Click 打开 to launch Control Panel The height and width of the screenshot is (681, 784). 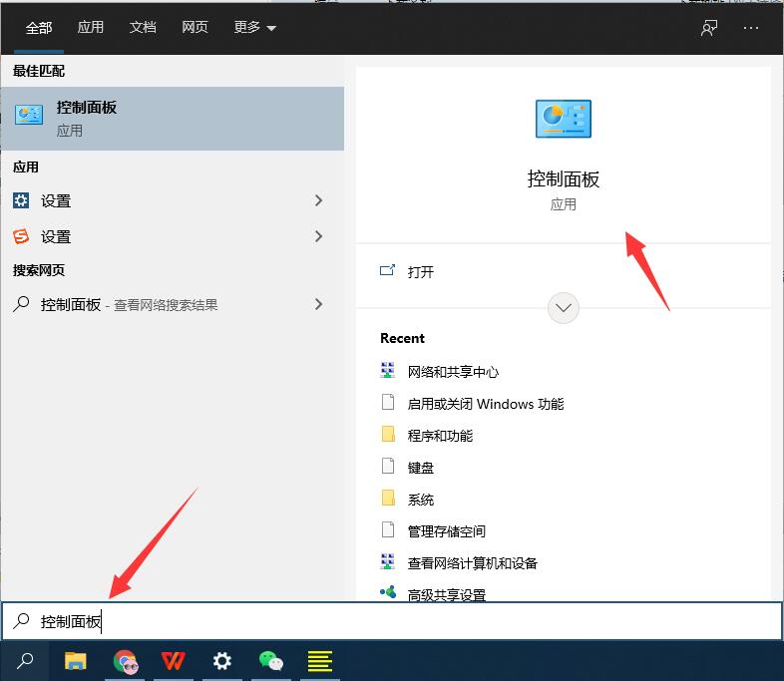(x=421, y=272)
